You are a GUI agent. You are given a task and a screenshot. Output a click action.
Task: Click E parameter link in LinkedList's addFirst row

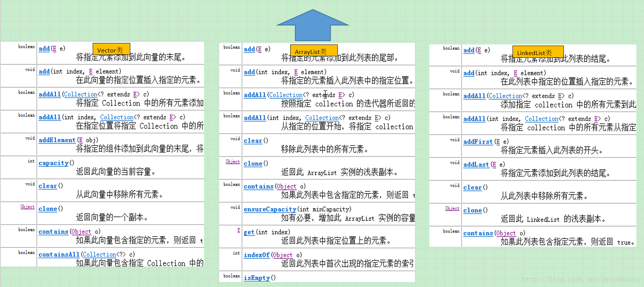(x=498, y=141)
